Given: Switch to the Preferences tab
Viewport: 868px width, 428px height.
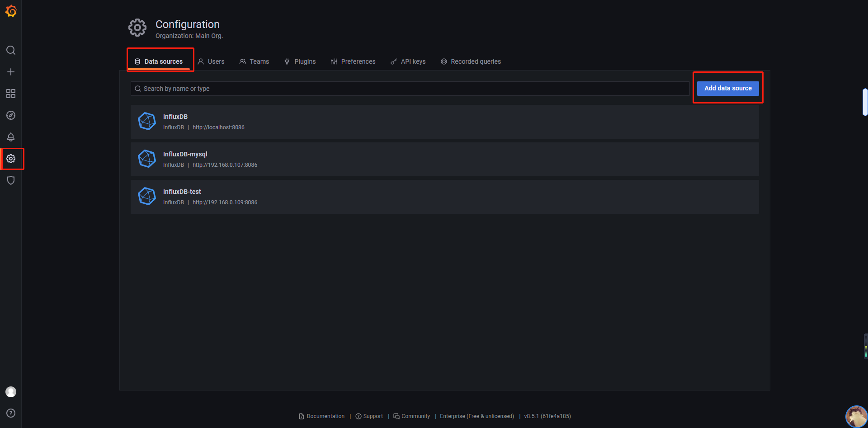Looking at the screenshot, I should coord(353,61).
